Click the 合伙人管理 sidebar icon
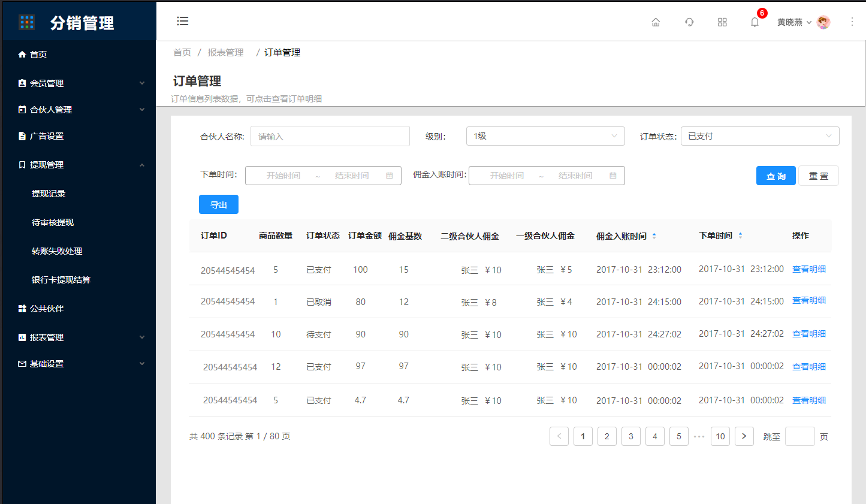This screenshot has width=866, height=504. [x=22, y=110]
